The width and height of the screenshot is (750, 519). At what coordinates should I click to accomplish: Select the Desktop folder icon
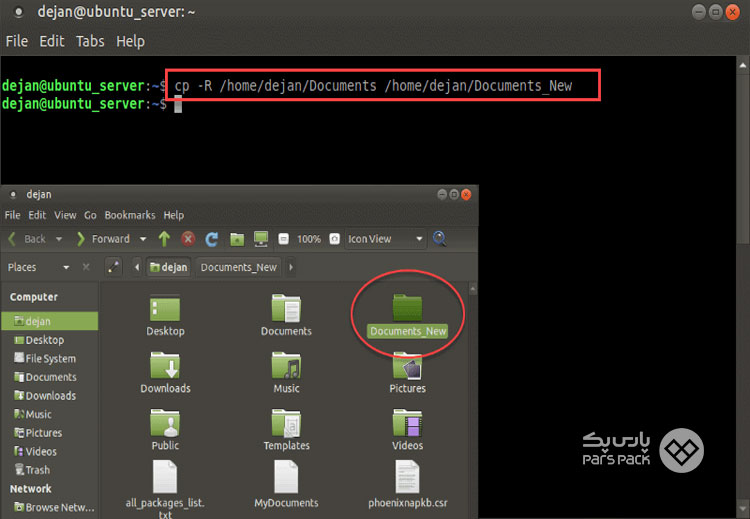165,309
